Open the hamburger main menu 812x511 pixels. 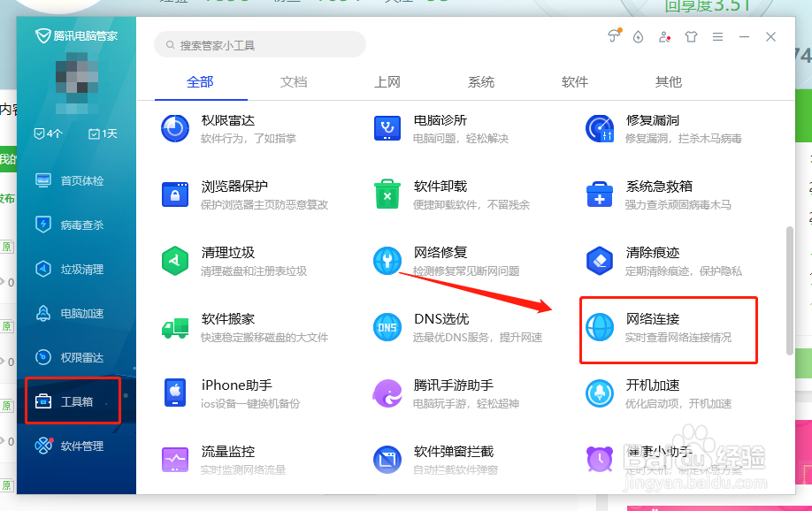coord(717,37)
